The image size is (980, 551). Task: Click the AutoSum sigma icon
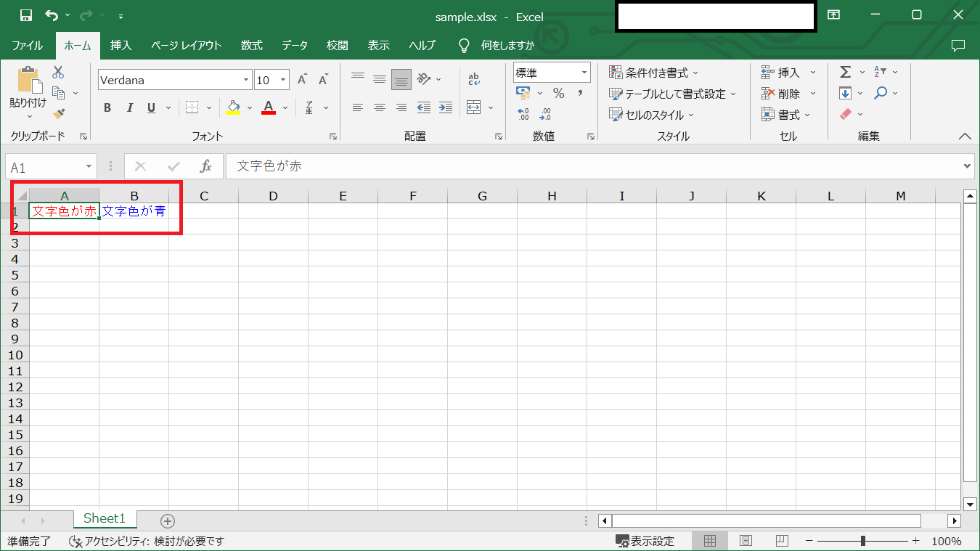(845, 72)
